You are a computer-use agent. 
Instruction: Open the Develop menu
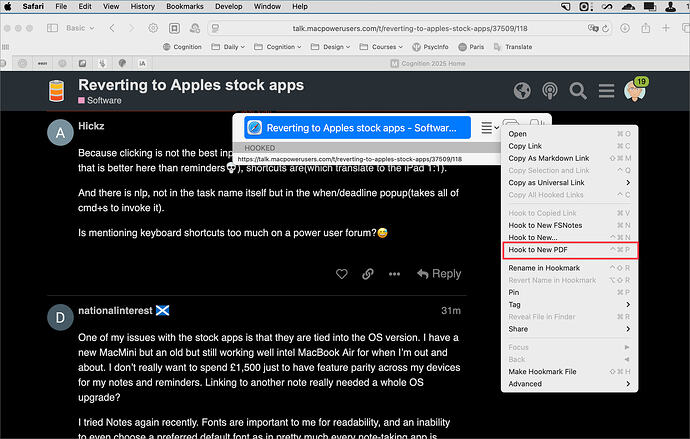pos(229,6)
